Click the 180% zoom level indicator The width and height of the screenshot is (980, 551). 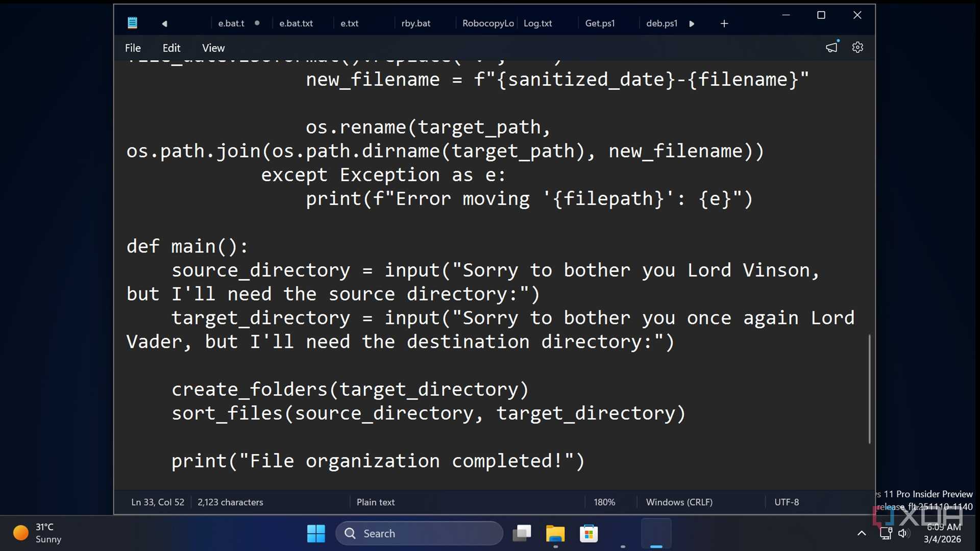point(604,503)
